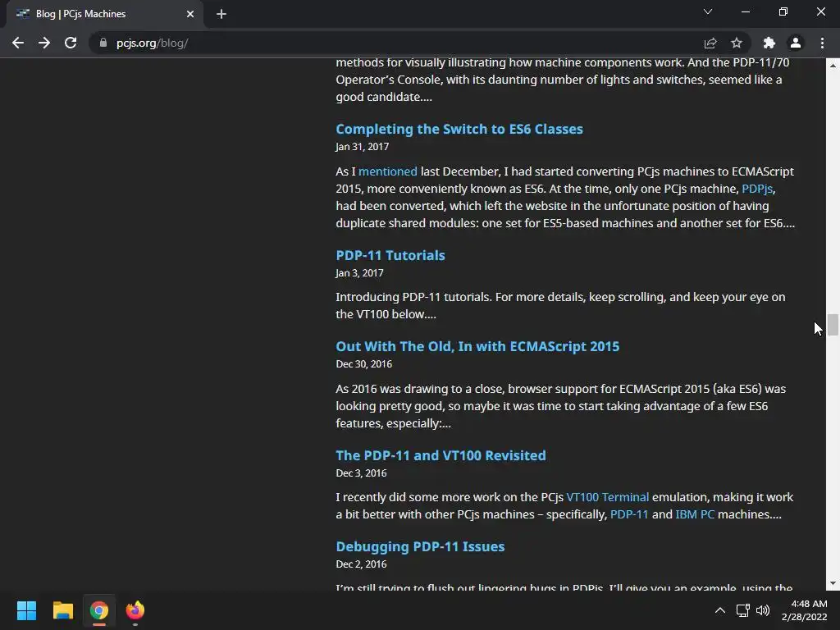
Task: Open network status tray icon
Action: tap(742, 610)
